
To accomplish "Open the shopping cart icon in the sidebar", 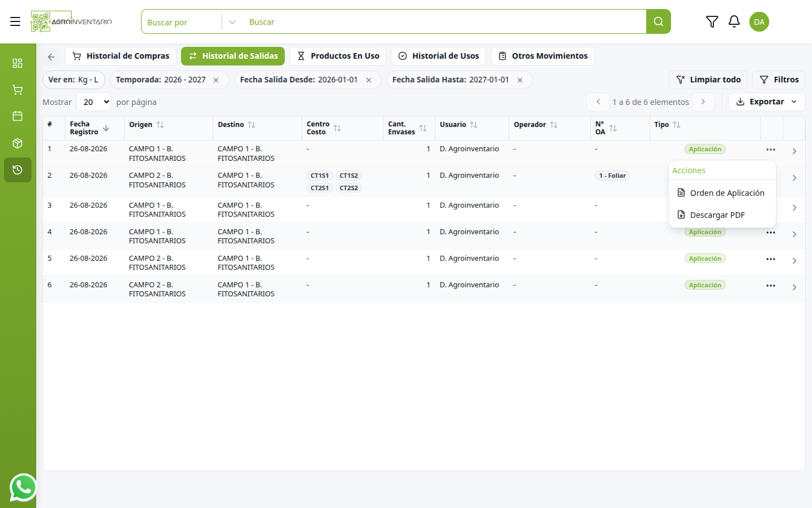I will click(17, 90).
